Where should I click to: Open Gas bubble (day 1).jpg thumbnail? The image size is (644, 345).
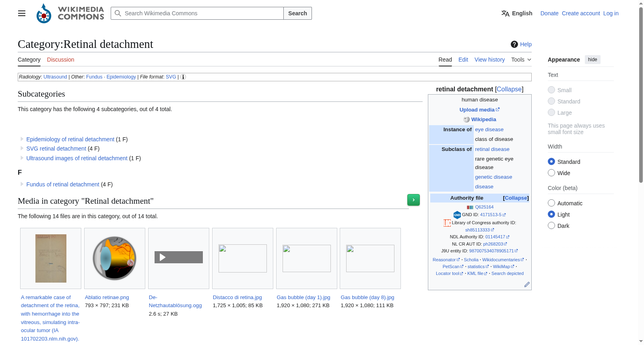(x=307, y=258)
